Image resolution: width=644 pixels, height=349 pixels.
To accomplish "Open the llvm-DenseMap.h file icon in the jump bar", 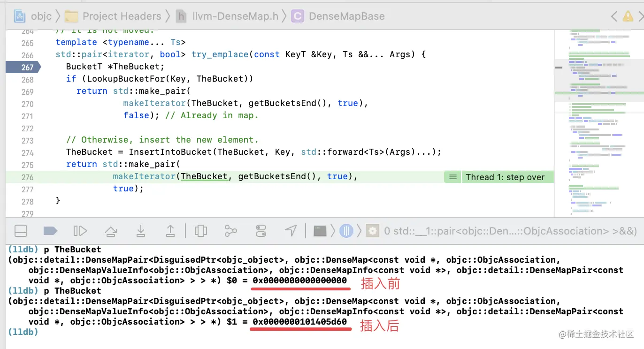I will tap(181, 16).
